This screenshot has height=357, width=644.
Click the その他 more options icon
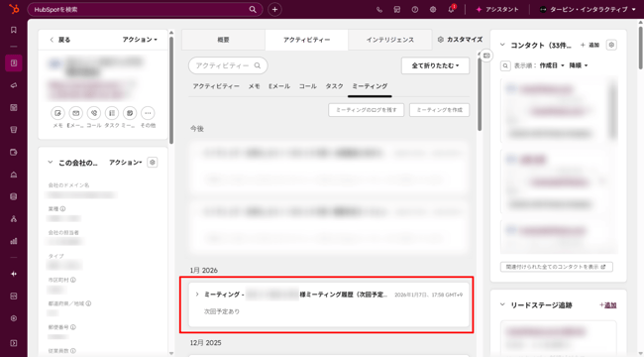pyautogui.click(x=148, y=113)
